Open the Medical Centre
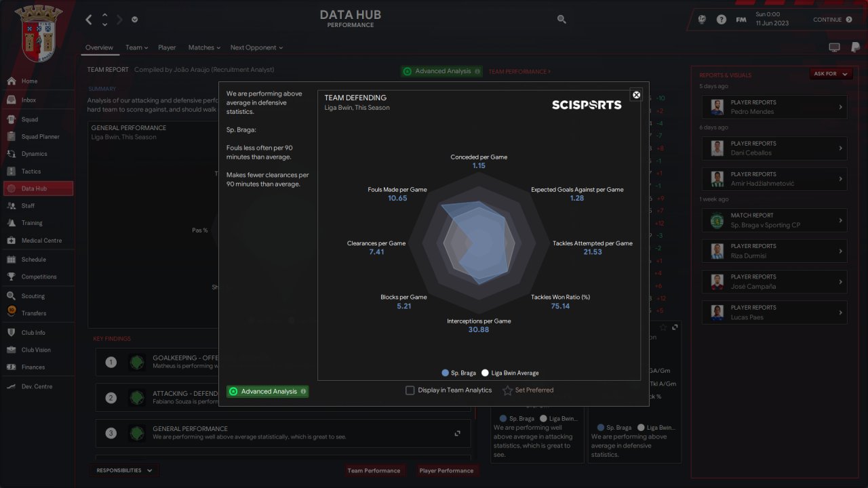Viewport: 868px width, 488px height. coord(37,241)
